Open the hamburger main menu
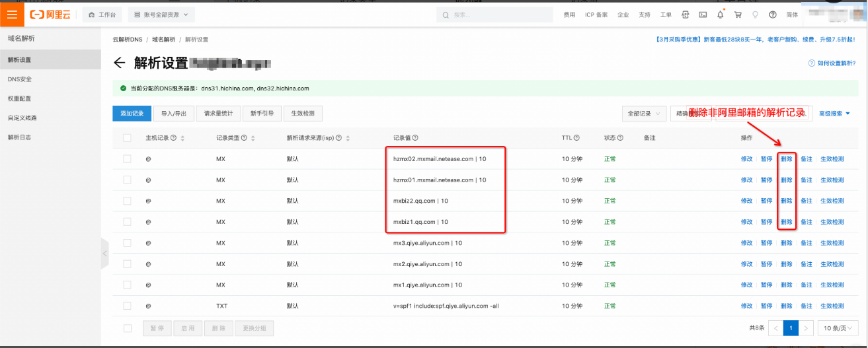This screenshot has height=348, width=868. pyautogui.click(x=12, y=14)
